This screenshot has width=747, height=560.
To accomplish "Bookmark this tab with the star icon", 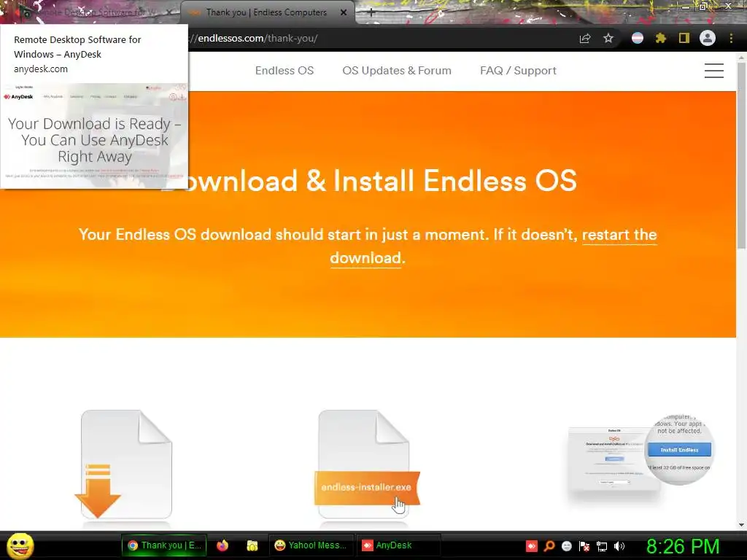I will click(x=608, y=39).
